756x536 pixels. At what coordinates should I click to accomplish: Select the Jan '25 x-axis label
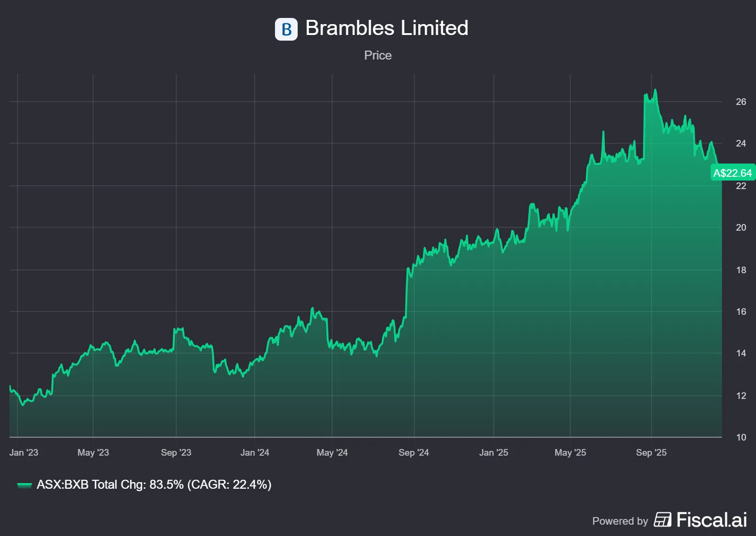pyautogui.click(x=494, y=452)
